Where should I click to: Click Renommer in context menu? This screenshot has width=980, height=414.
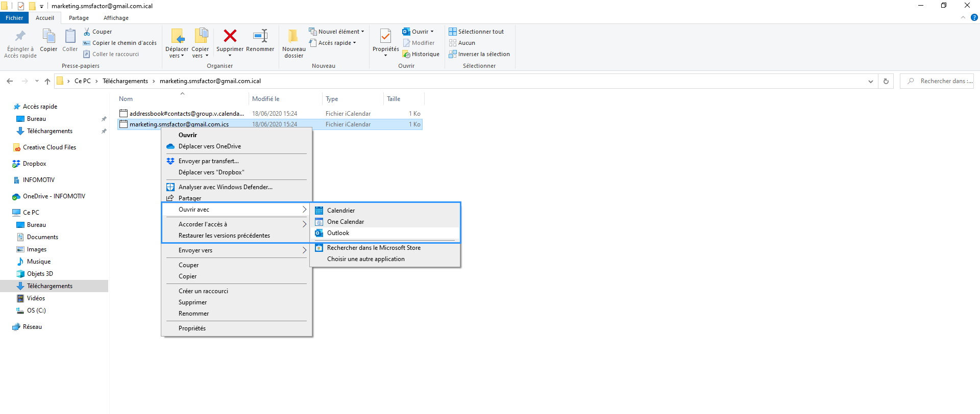pyautogui.click(x=236, y=314)
